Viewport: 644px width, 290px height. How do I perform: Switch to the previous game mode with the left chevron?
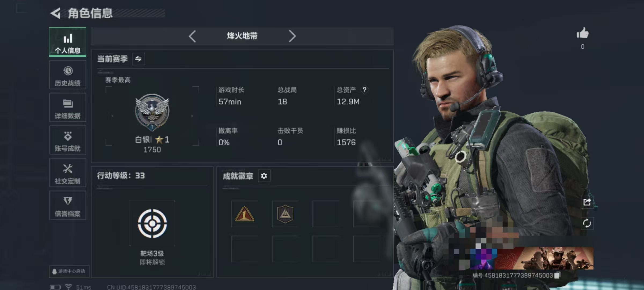[192, 36]
